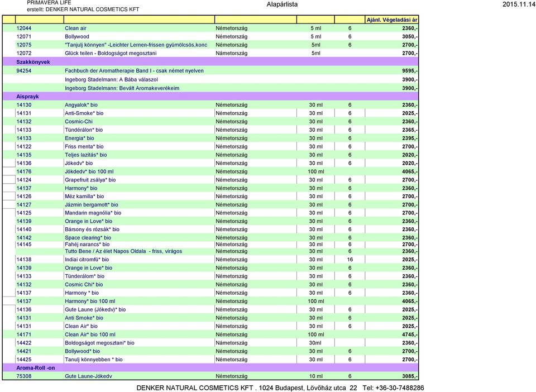Select price '2395,-'

[410, 138]
